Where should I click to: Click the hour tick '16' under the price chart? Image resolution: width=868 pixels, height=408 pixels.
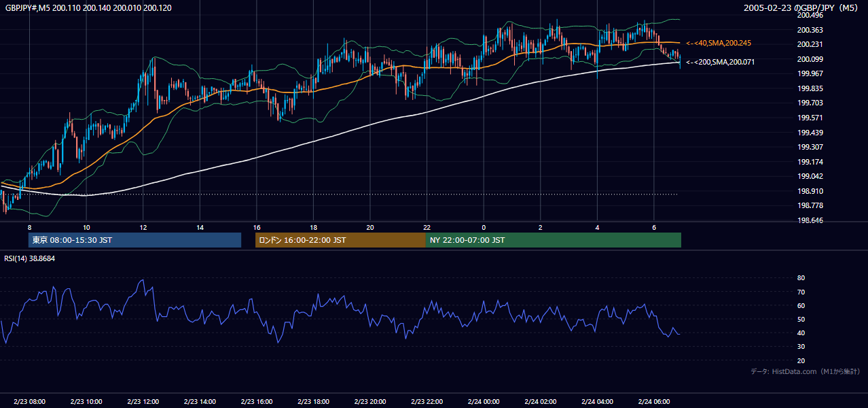[256, 227]
